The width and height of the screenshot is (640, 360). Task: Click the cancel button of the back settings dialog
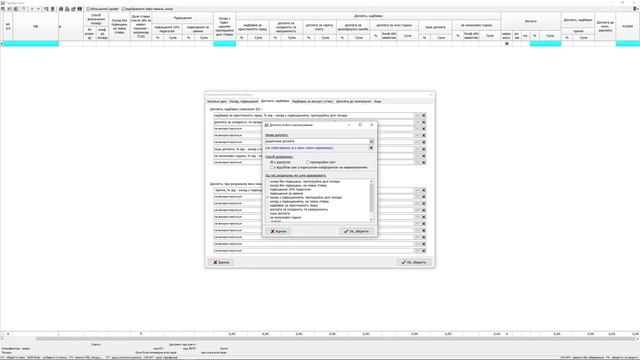pos(221,262)
